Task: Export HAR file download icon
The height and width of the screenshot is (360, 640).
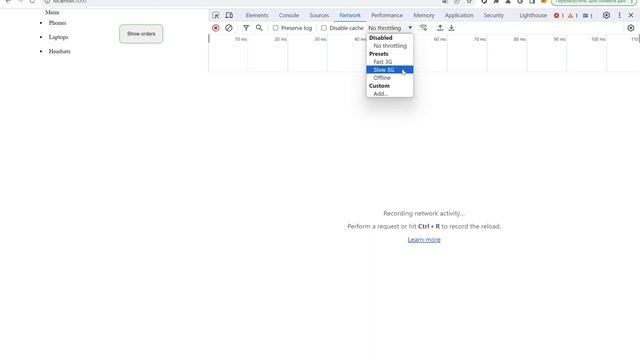Action: tap(451, 28)
